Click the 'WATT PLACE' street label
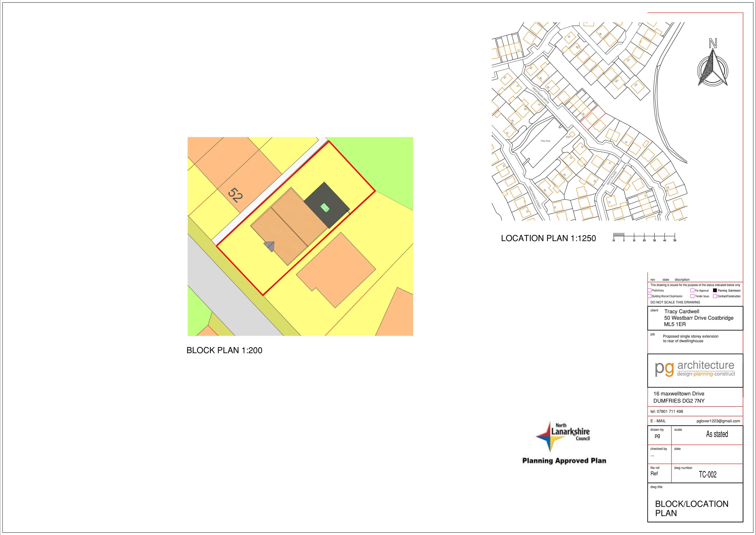The width and height of the screenshot is (756, 535). [x=611, y=178]
